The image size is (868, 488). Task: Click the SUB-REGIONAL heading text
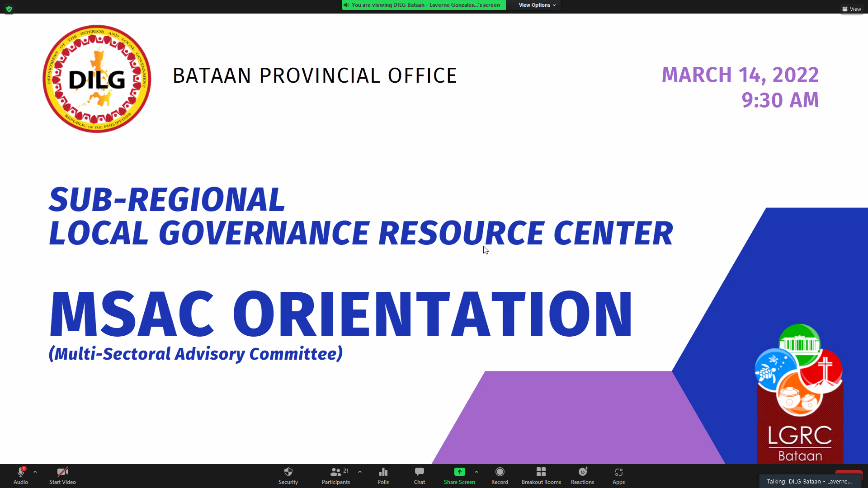pos(167,199)
